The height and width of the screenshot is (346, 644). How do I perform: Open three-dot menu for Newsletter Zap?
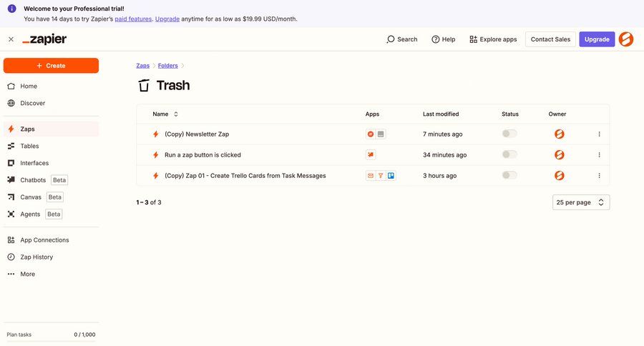point(599,134)
